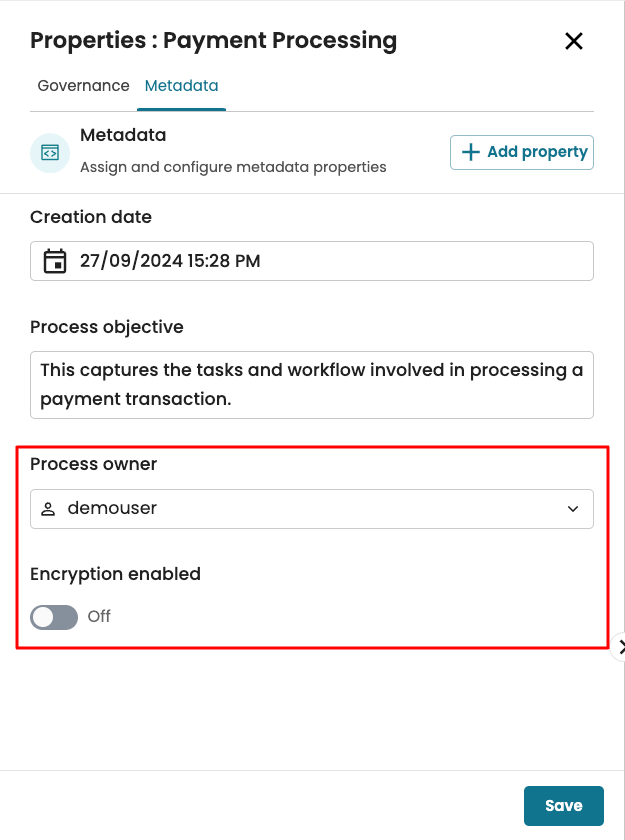Click the Process objective label
The image size is (625, 840).
tap(107, 327)
